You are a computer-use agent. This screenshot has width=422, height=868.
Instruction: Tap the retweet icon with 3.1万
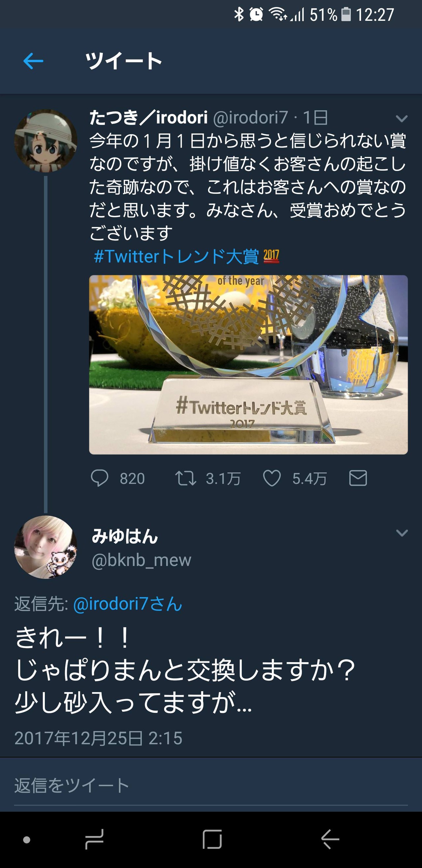(186, 478)
